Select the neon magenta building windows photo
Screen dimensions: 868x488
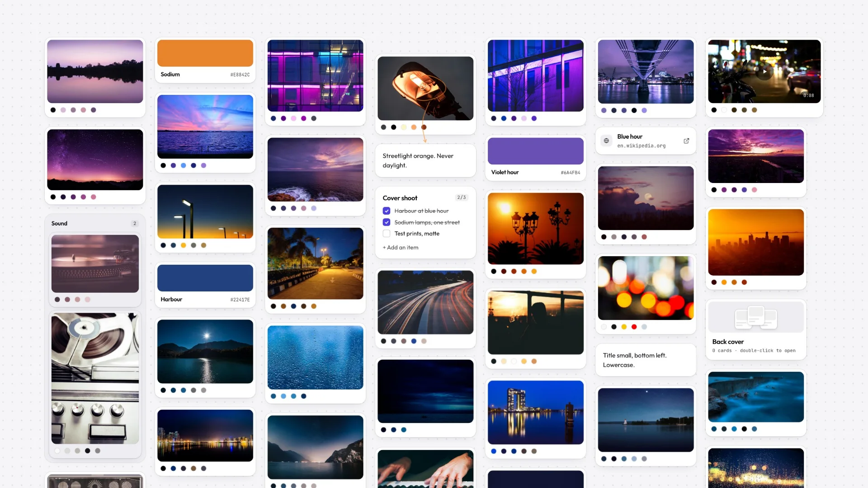[315, 75]
